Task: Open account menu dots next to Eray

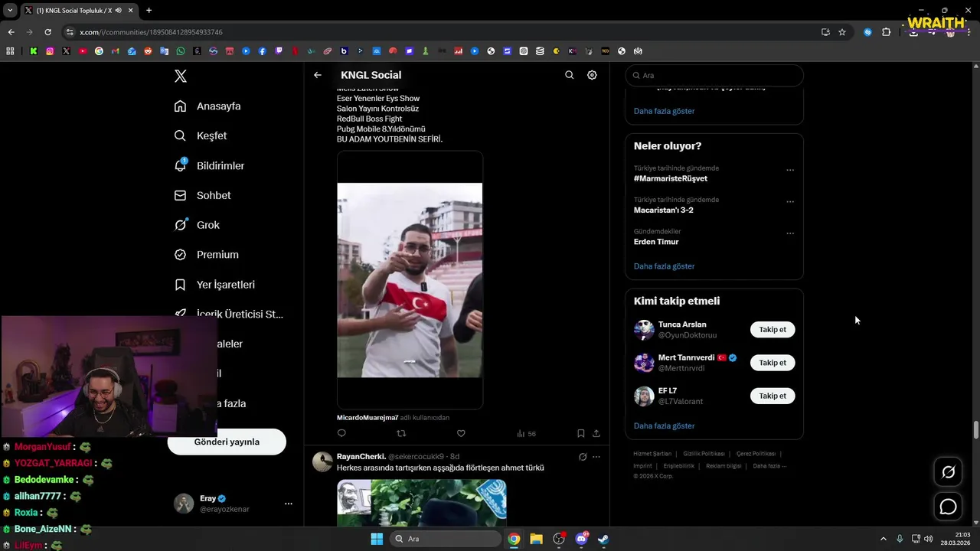Action: 289,504
